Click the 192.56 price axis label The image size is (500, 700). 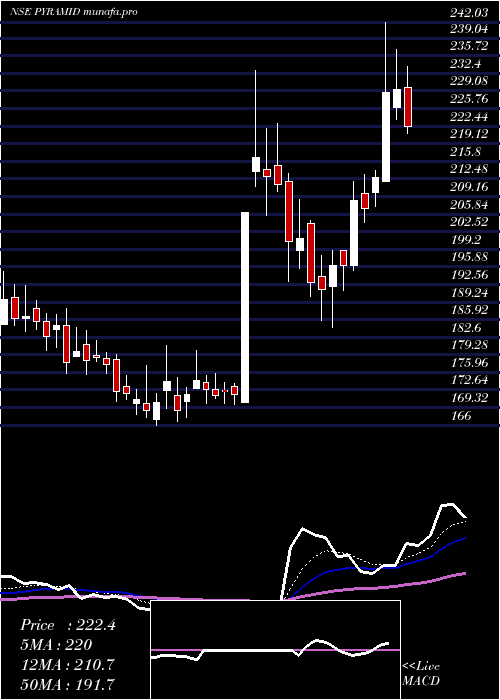click(x=469, y=275)
